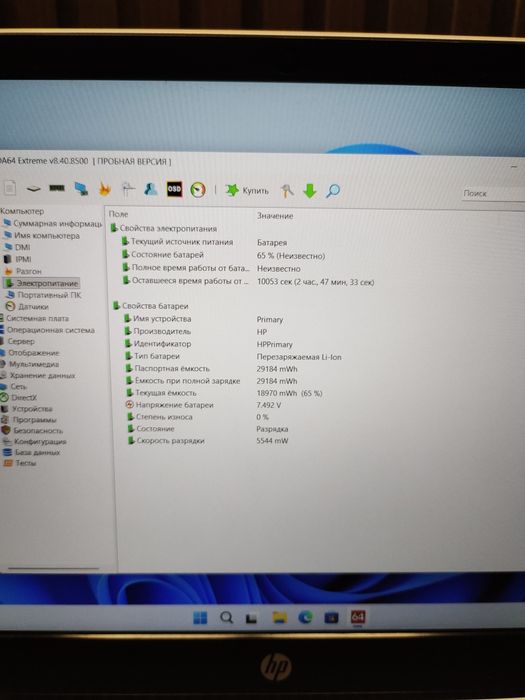
Task: Open the hammer tools preferences icon
Action: (287, 191)
